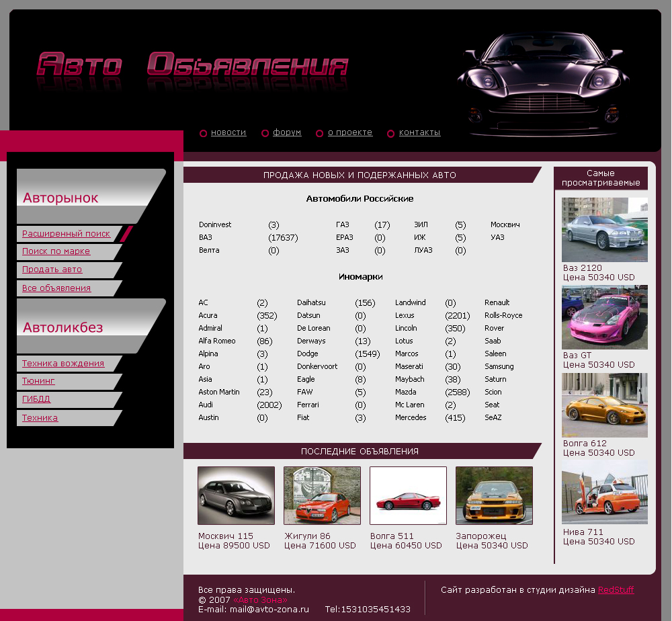Click the round bullet before контакты
The width and height of the screenshot is (672, 621).
click(x=390, y=134)
